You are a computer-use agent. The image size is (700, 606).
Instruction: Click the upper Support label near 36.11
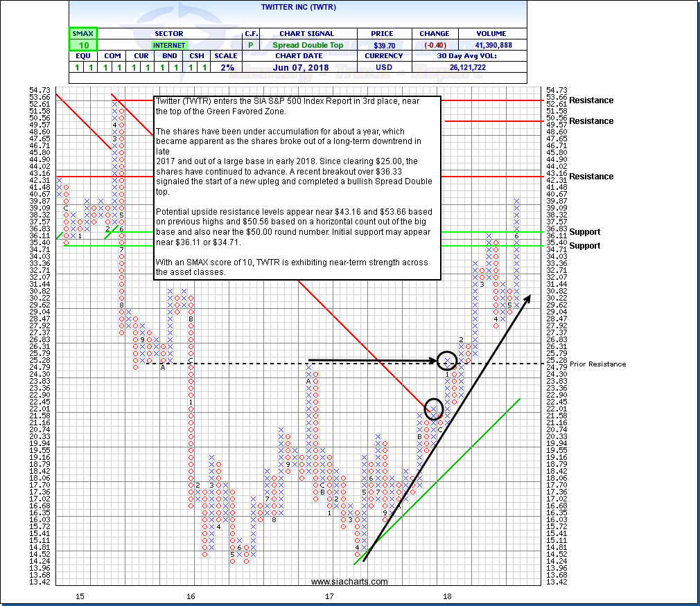click(x=584, y=232)
